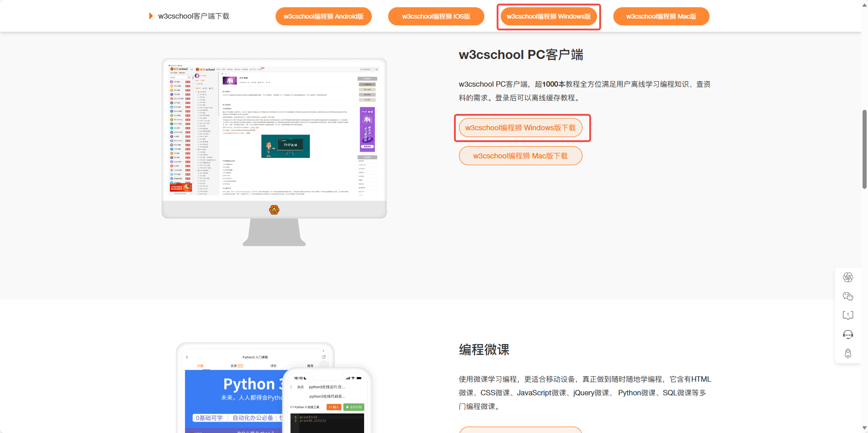Screen dimensions: 868x433
Task: Open the feedback icon with exclamation mark
Action: 848,315
